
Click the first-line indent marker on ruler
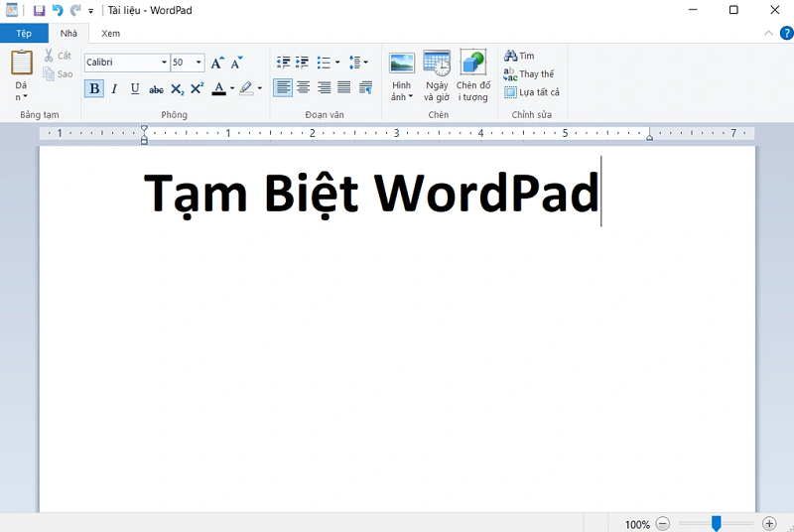tap(144, 129)
